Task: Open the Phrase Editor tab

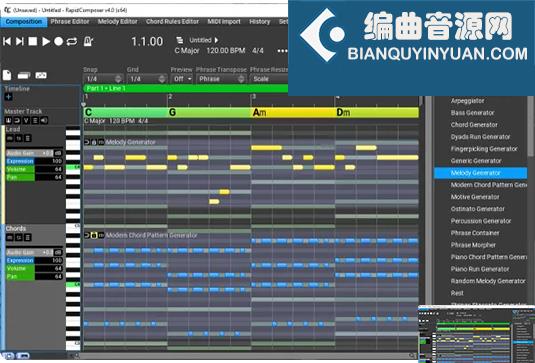Action: 70,21
